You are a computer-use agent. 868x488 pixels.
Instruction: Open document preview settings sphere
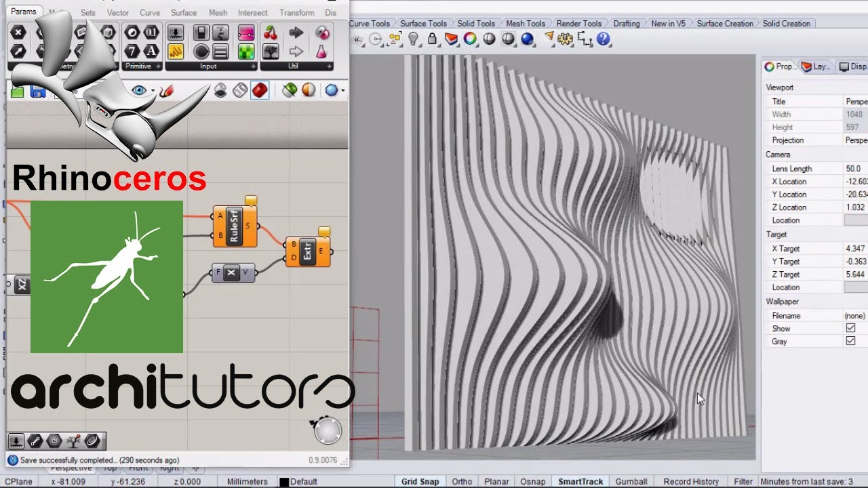(331, 90)
